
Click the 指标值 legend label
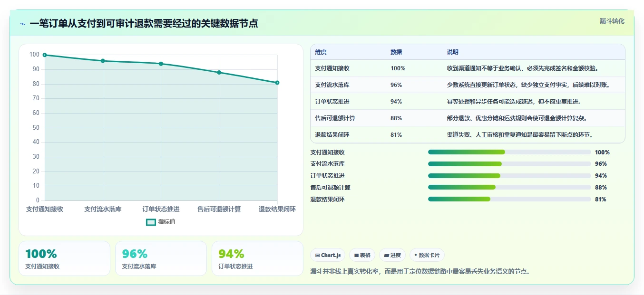coord(166,222)
